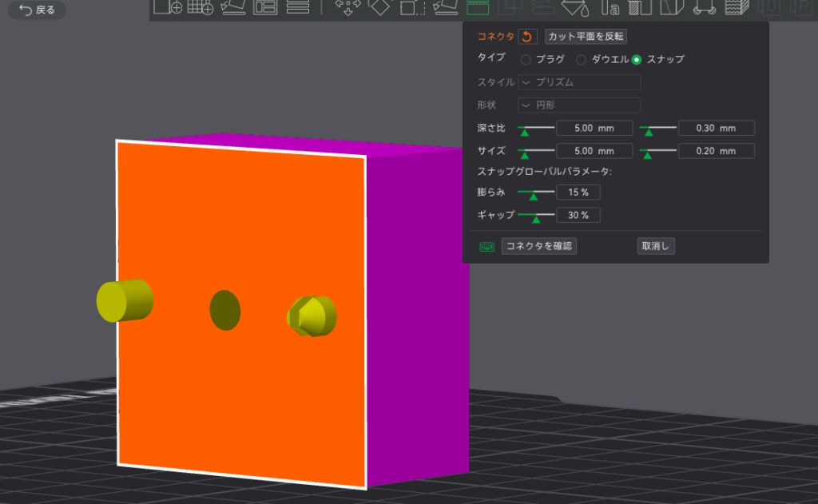Select the プラグ connector type
This screenshot has height=504, width=818.
[x=526, y=60]
